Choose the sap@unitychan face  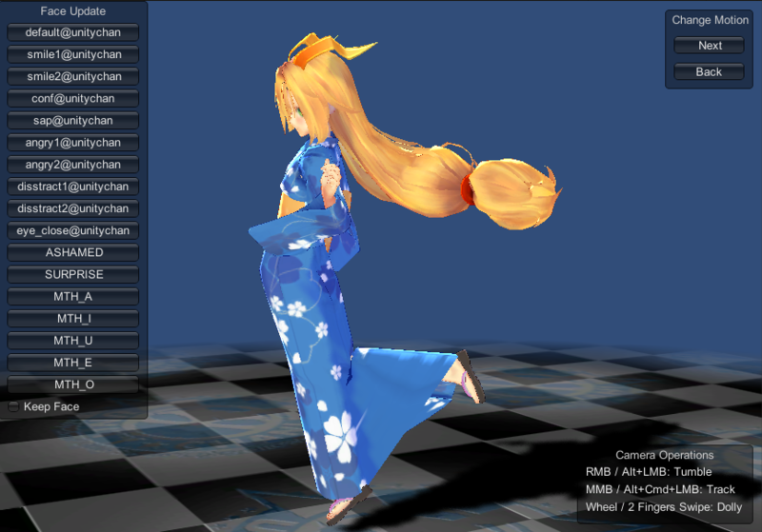(x=73, y=120)
